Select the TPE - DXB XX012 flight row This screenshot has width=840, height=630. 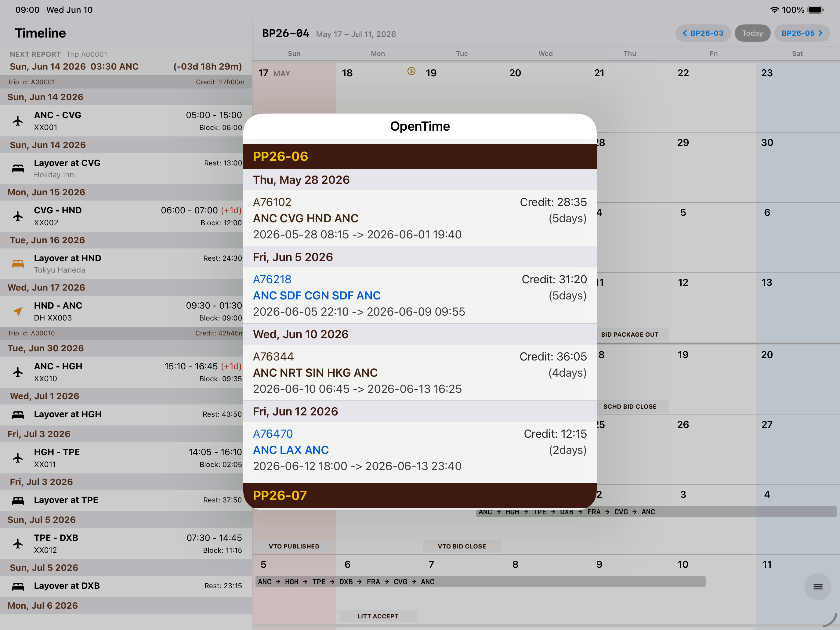point(126,544)
